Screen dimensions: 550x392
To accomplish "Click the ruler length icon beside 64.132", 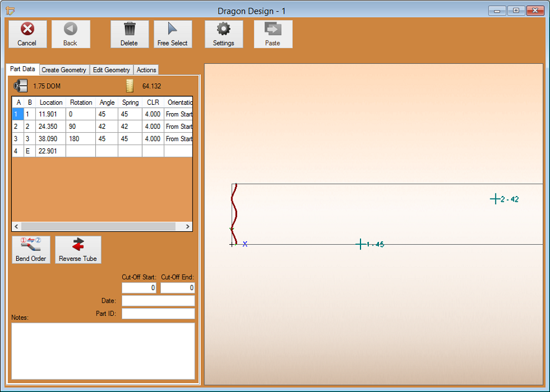I will tap(130, 86).
